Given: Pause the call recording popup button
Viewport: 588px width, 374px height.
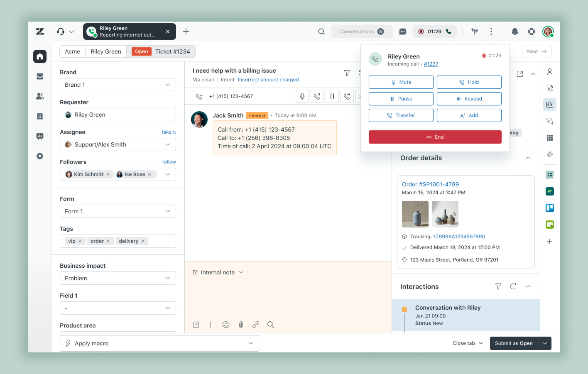Looking at the screenshot, I should (x=400, y=98).
